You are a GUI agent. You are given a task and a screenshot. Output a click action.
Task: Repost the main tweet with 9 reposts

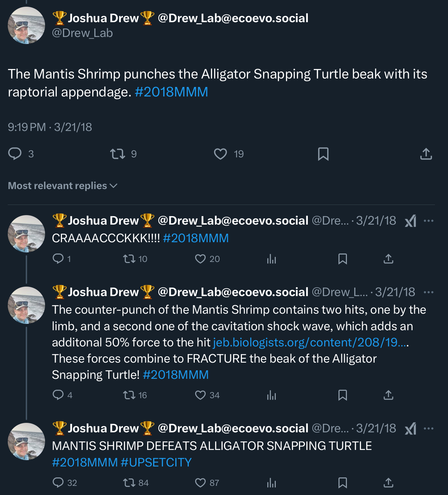point(118,154)
